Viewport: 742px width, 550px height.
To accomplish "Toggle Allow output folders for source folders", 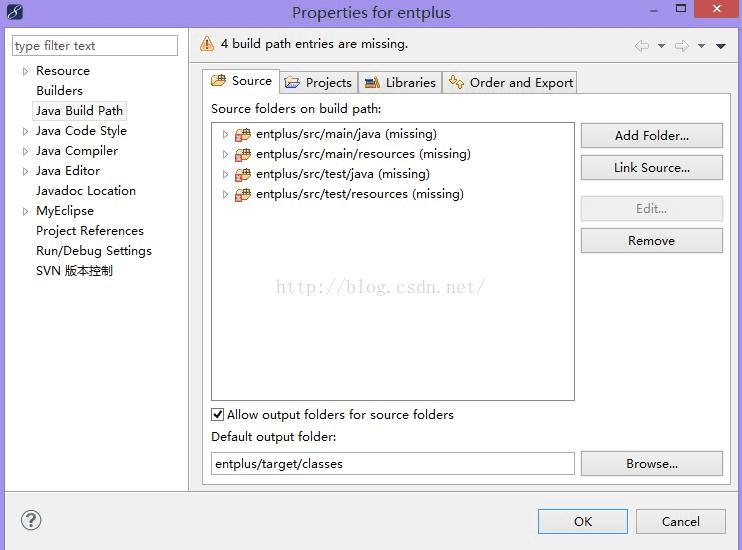I will click(x=218, y=414).
